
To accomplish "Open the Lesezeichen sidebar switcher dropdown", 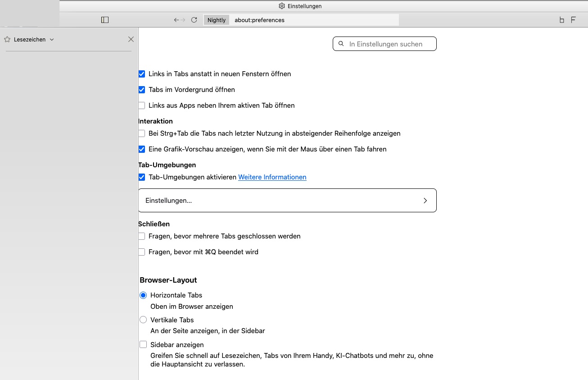I will pyautogui.click(x=51, y=40).
